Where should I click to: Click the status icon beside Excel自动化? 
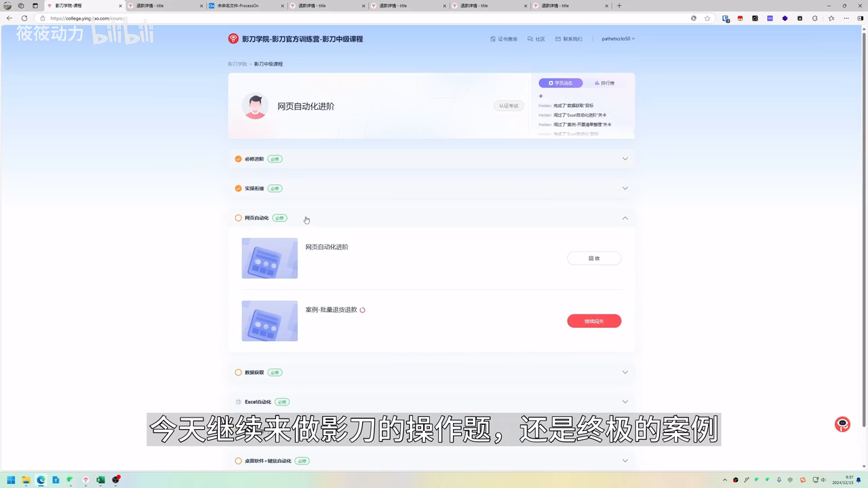238,402
